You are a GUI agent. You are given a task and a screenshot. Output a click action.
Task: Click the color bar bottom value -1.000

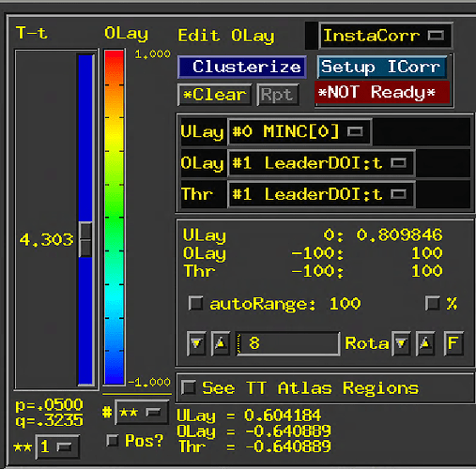click(x=149, y=382)
